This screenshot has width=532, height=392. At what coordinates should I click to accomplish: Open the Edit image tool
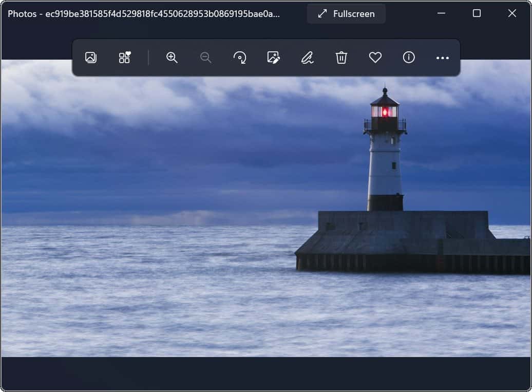[274, 58]
